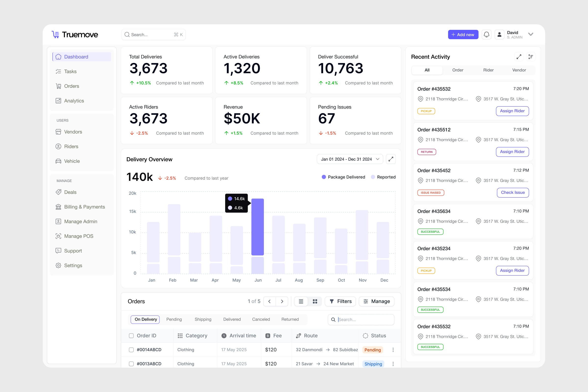The height and width of the screenshot is (392, 588).
Task: Switch Orders to grid view
Action: tap(315, 301)
